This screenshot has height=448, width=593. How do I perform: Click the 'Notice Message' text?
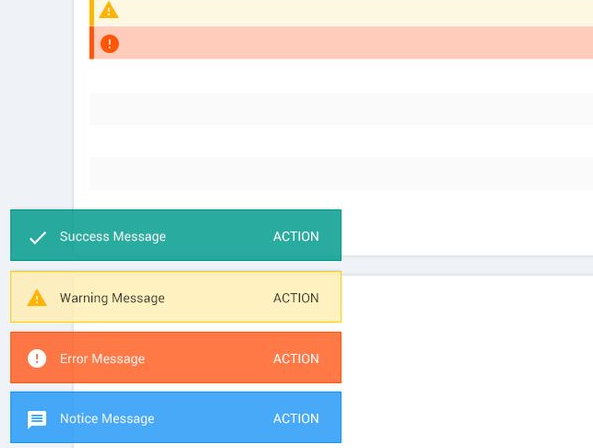tap(107, 419)
